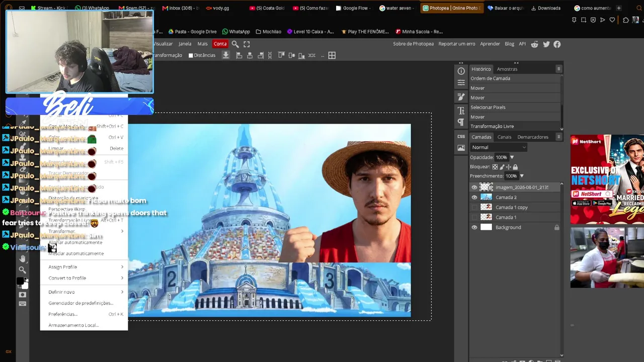Open the Mais menu
The height and width of the screenshot is (362, 644).
coord(202,44)
